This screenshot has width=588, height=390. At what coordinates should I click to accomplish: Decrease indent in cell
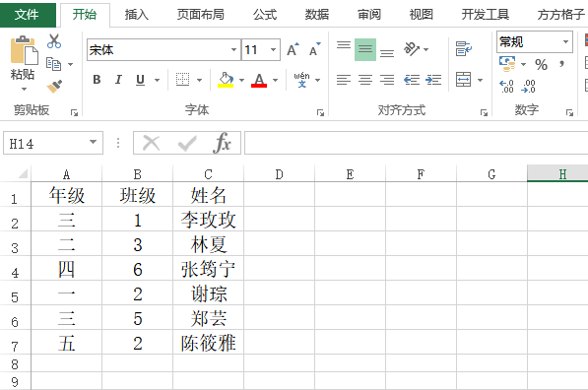point(412,80)
